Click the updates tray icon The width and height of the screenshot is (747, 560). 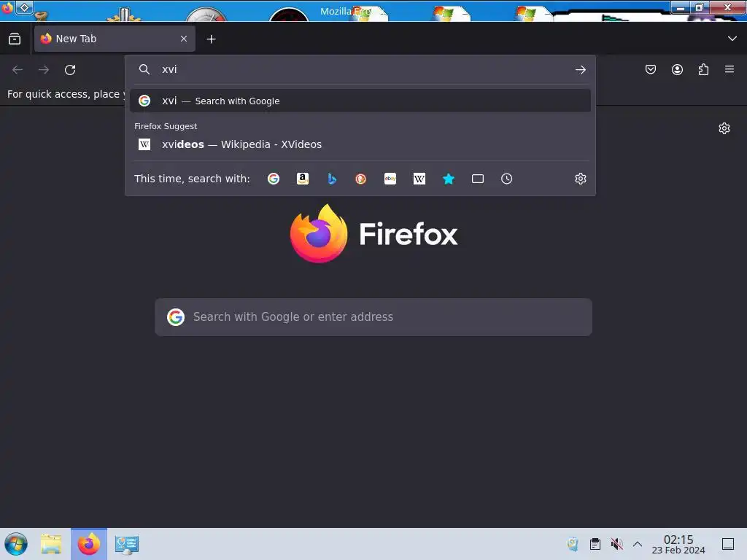[x=573, y=544]
